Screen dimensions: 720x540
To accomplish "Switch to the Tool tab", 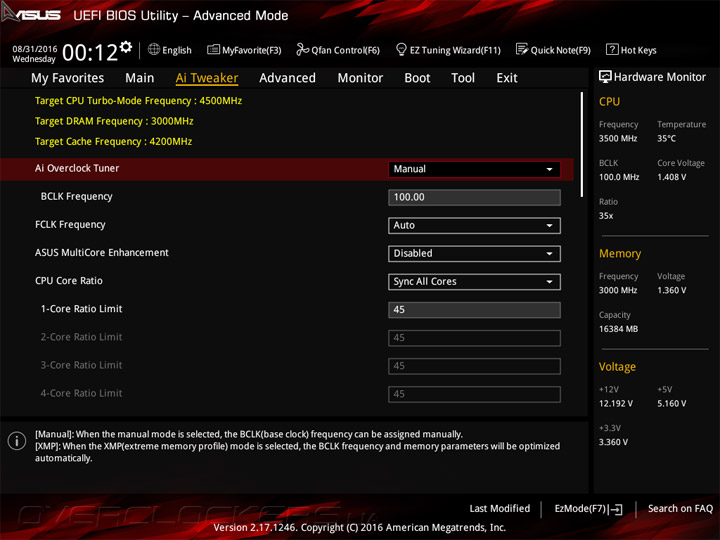I will coord(463,78).
